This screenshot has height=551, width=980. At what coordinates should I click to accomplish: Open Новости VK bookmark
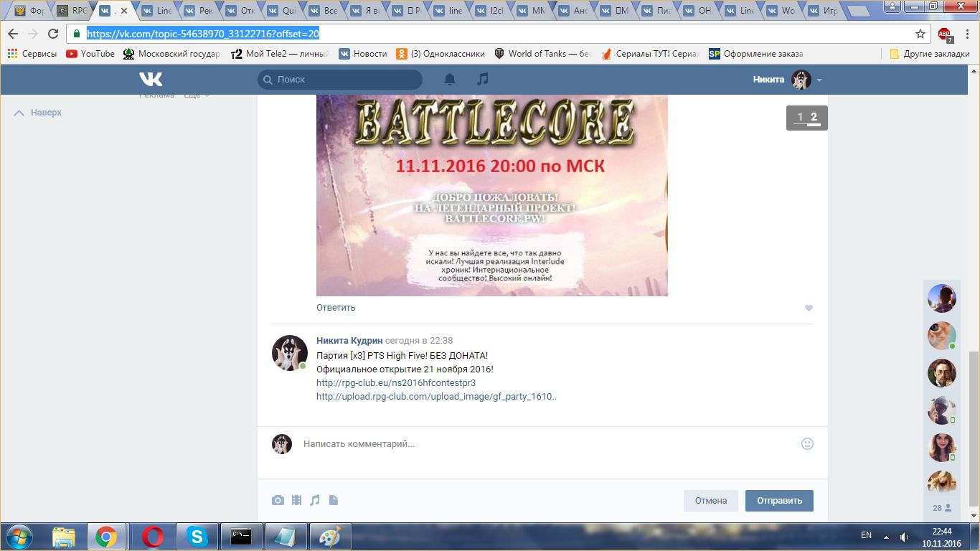click(364, 54)
